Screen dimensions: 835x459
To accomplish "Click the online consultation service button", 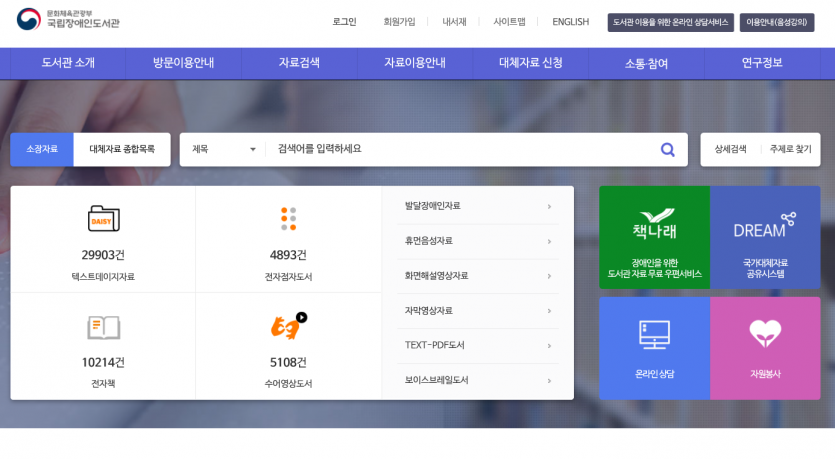I will (670, 22).
